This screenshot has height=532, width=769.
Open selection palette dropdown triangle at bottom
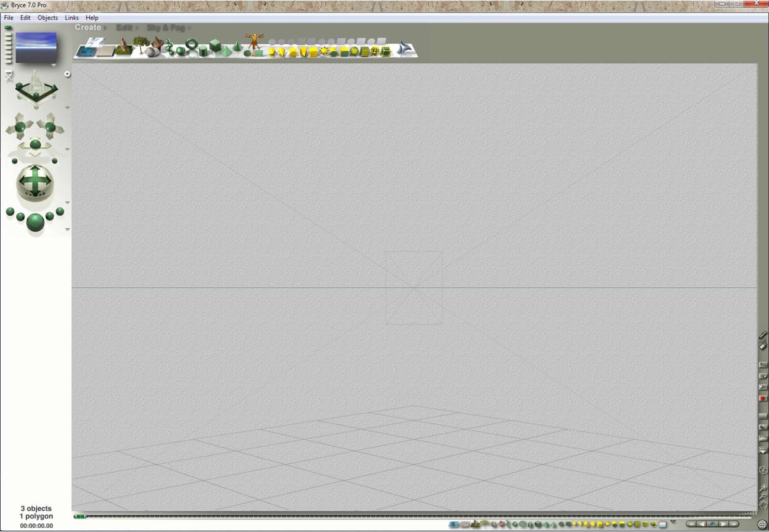(673, 523)
